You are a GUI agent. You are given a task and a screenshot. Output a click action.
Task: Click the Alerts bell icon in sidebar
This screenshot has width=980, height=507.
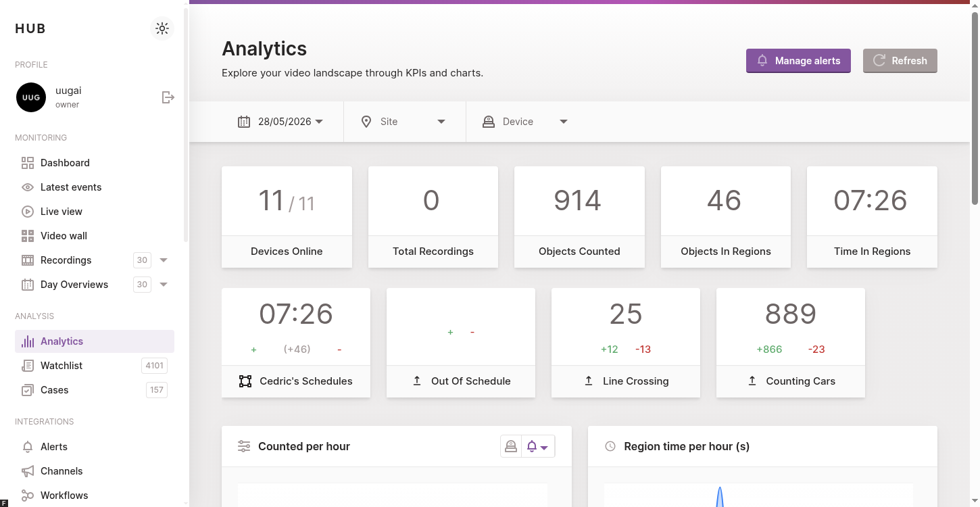(28, 447)
